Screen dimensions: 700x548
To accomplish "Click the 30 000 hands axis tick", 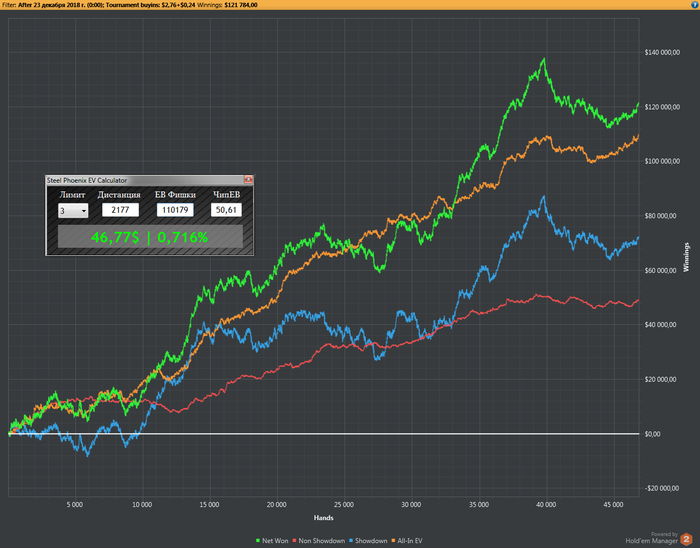I will 411,505.
